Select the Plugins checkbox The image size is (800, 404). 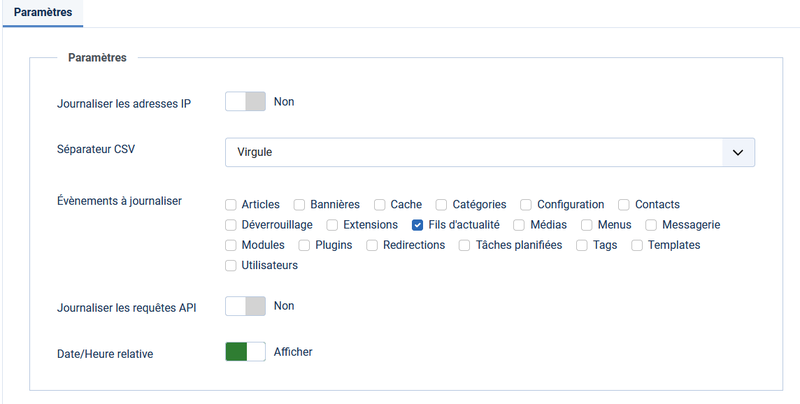click(x=304, y=245)
